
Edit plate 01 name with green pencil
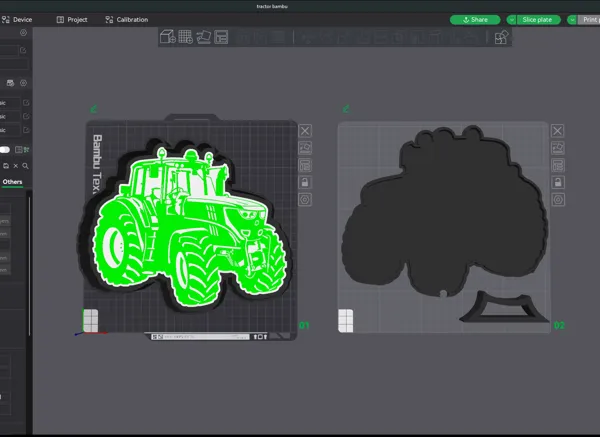pos(93,109)
